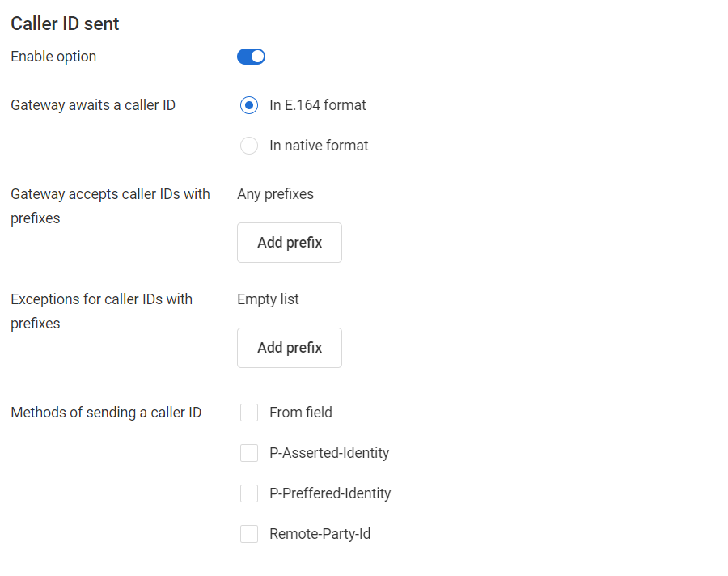Add prefix for accepted caller IDs
Screen dimensions: 728x576
tap(290, 243)
